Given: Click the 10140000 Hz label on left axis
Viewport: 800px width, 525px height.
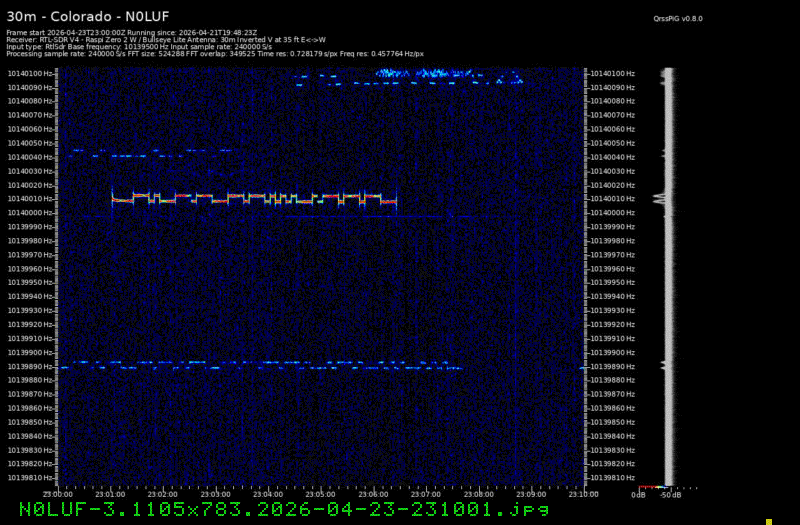Looking at the screenshot, I should click(31, 213).
